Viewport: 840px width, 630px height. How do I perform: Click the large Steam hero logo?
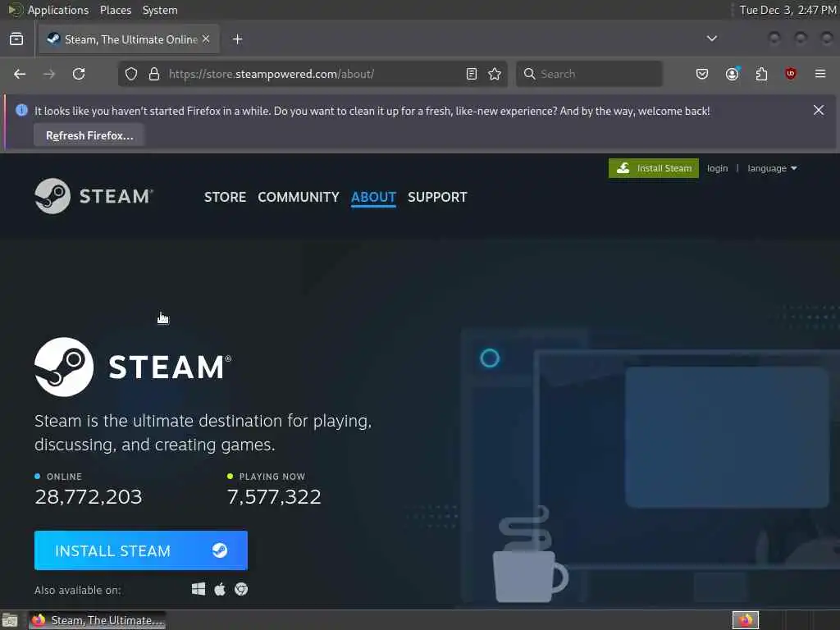coord(133,367)
